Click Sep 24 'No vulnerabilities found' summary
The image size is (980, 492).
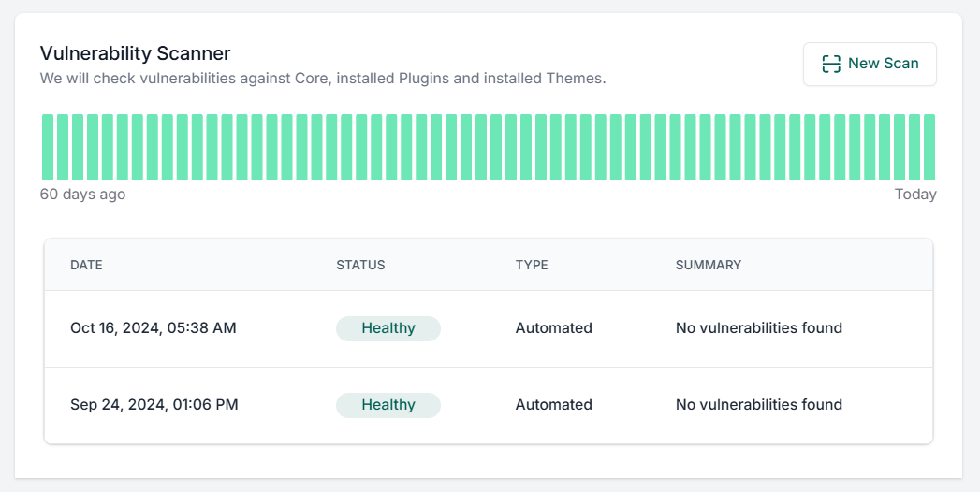point(758,405)
